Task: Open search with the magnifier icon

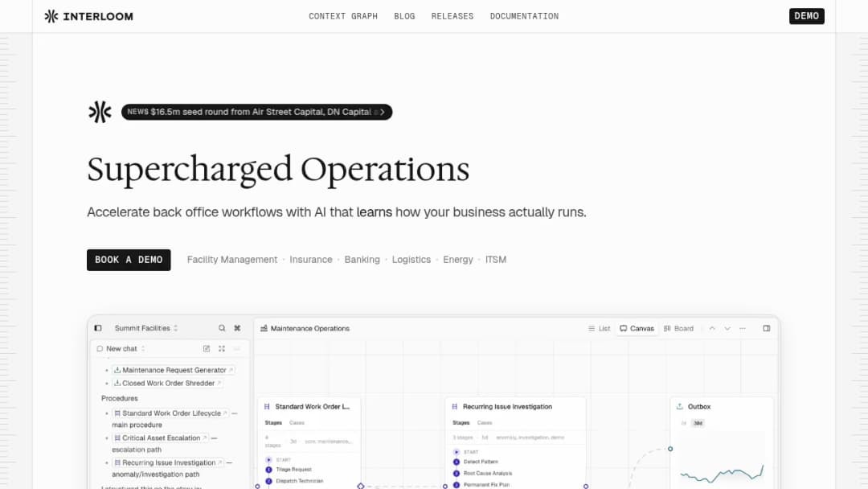Action: pyautogui.click(x=222, y=328)
